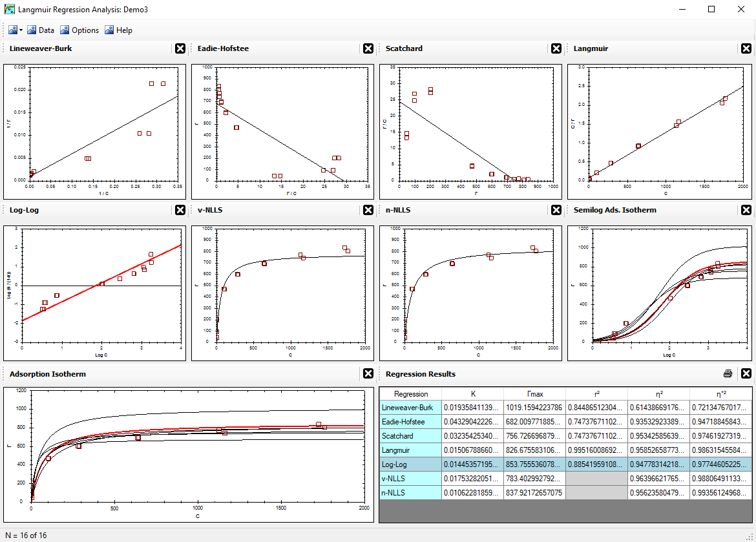Close the Eadie-Hofstee plot panel

pyautogui.click(x=368, y=48)
